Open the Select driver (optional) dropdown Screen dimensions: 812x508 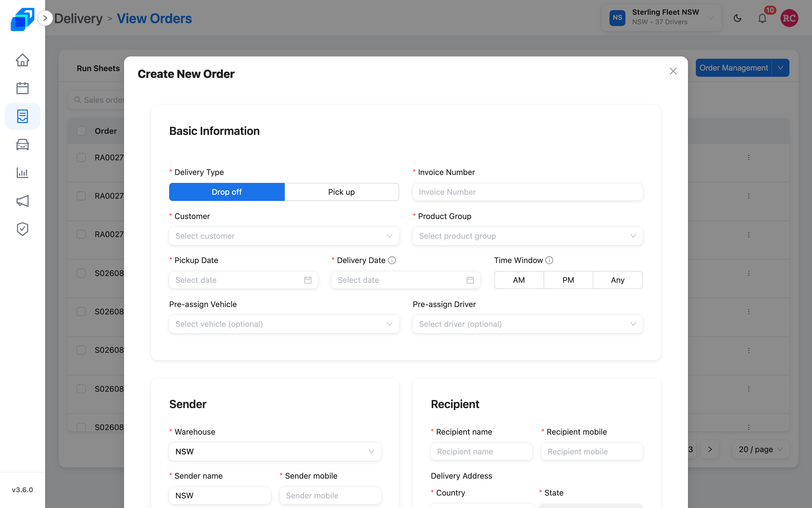click(x=528, y=324)
